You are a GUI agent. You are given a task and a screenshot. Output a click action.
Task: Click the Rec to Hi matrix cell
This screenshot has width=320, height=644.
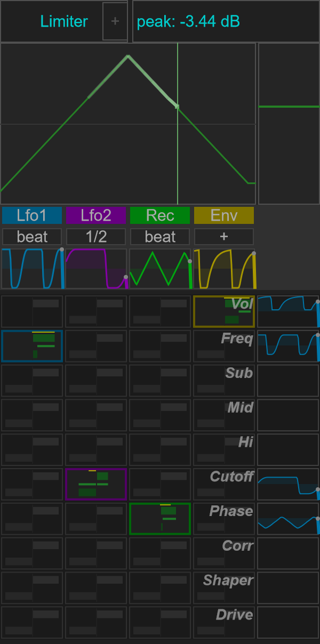click(160, 450)
